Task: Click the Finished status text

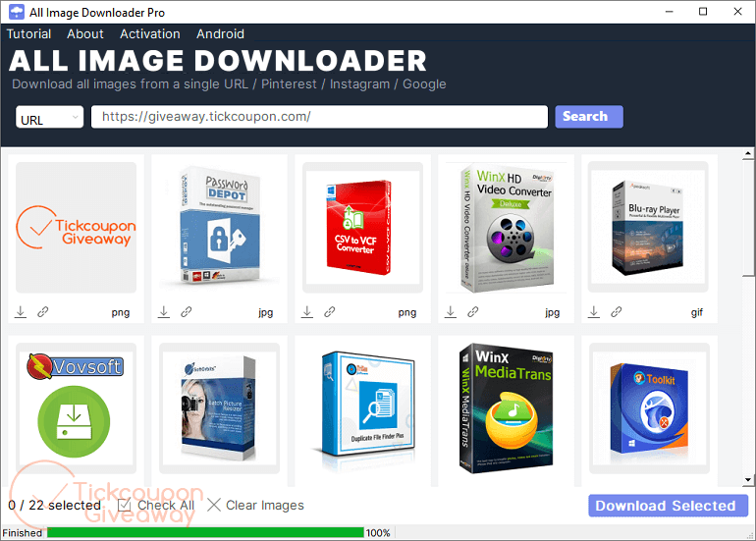Action: coord(23,533)
